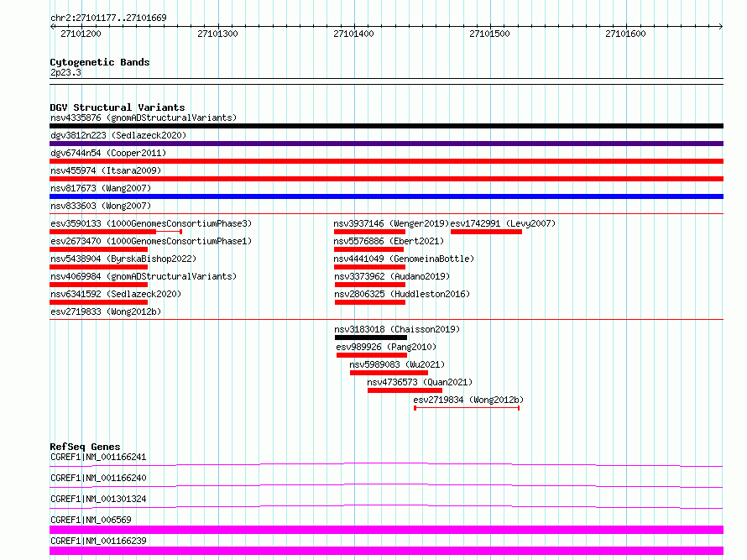Open CGREF1|NM_001301324 transcript
The height and width of the screenshot is (560, 747).
(x=98, y=499)
